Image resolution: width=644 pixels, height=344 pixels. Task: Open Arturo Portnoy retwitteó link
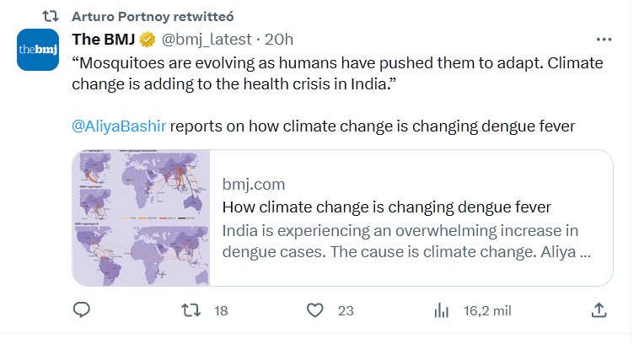(151, 14)
